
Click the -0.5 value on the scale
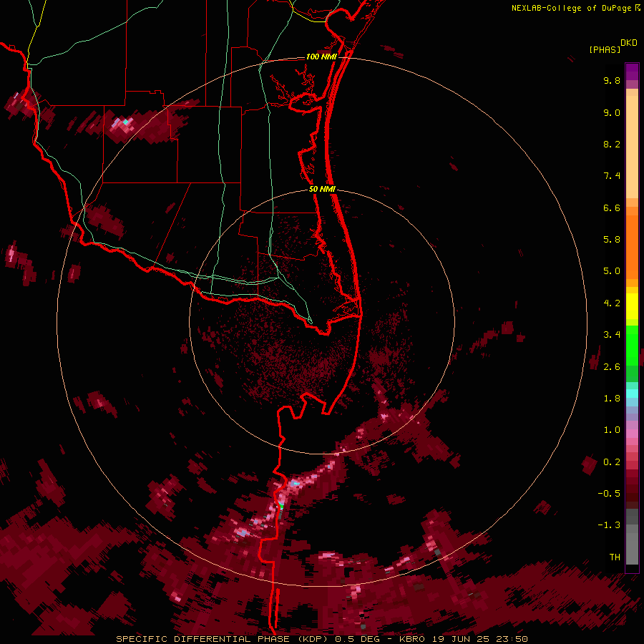point(609,494)
